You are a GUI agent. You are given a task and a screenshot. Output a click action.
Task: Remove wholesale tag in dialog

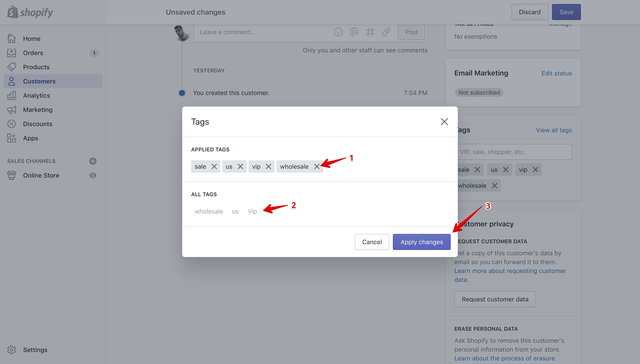tap(317, 166)
